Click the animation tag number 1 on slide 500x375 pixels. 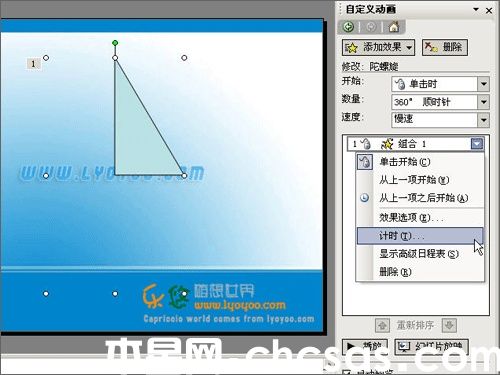(33, 64)
